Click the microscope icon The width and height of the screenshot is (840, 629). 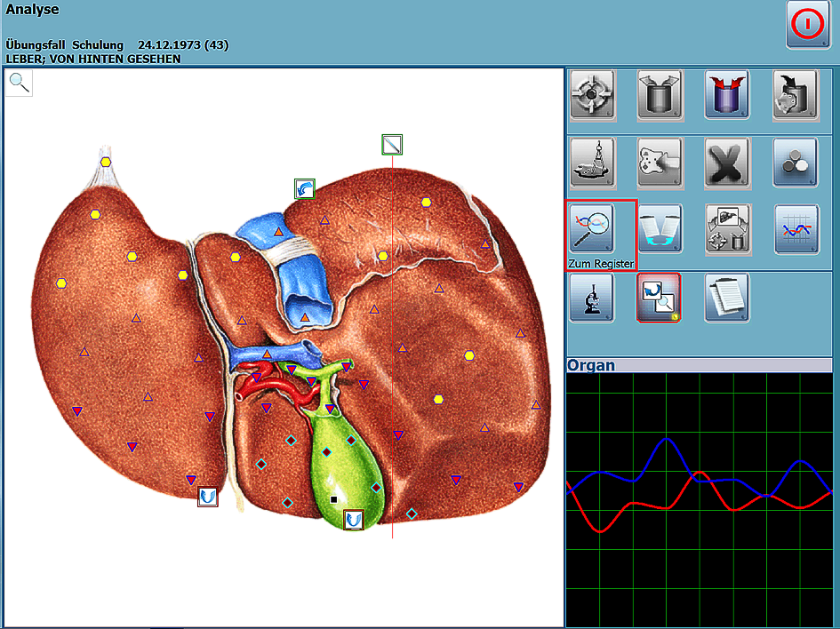click(x=592, y=299)
